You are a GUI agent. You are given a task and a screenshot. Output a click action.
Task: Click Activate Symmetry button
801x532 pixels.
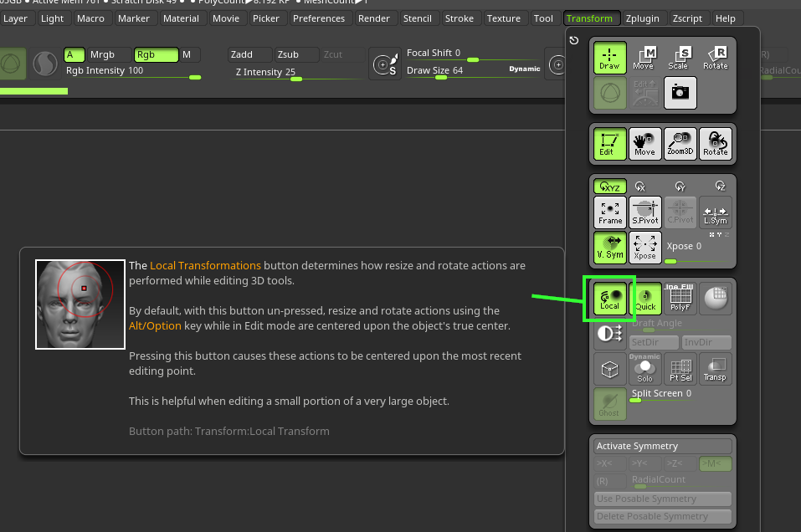(x=661, y=447)
